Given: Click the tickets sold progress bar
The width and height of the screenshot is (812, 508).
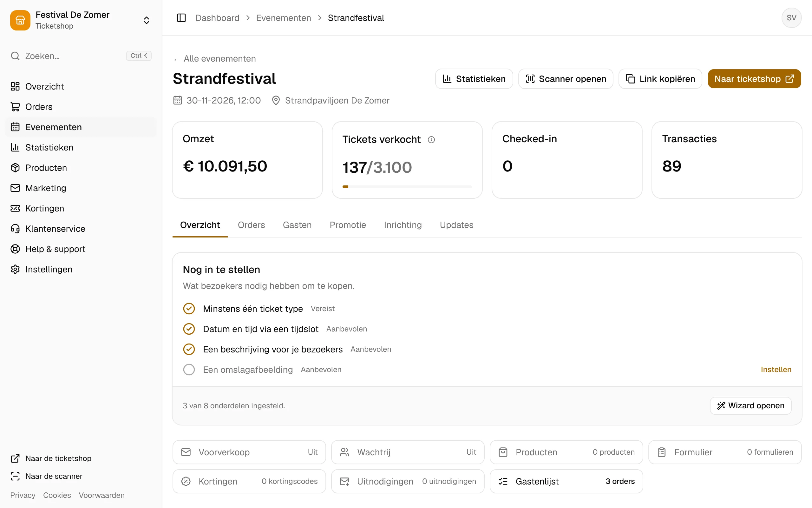Looking at the screenshot, I should [x=407, y=187].
